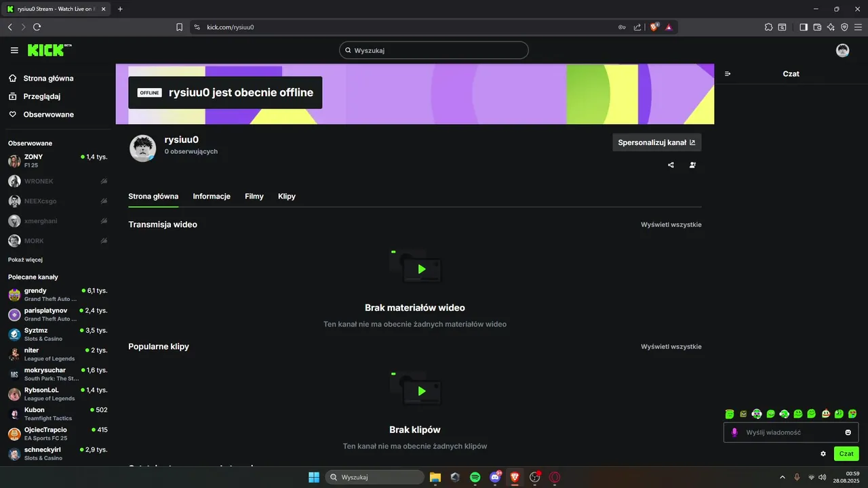Image resolution: width=868 pixels, height=488 pixels.
Task: Insert the headphones emote with purple eyes
Action: click(x=757, y=413)
